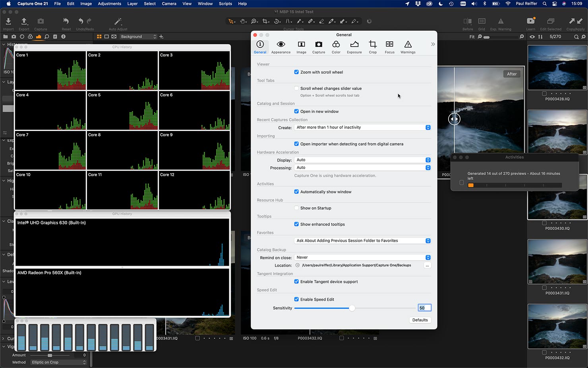Click the Undo arrow icon
The image size is (588, 368).
click(81, 21)
